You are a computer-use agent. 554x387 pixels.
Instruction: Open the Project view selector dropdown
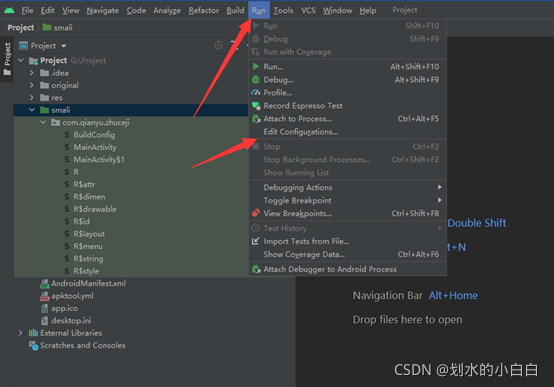coord(64,46)
